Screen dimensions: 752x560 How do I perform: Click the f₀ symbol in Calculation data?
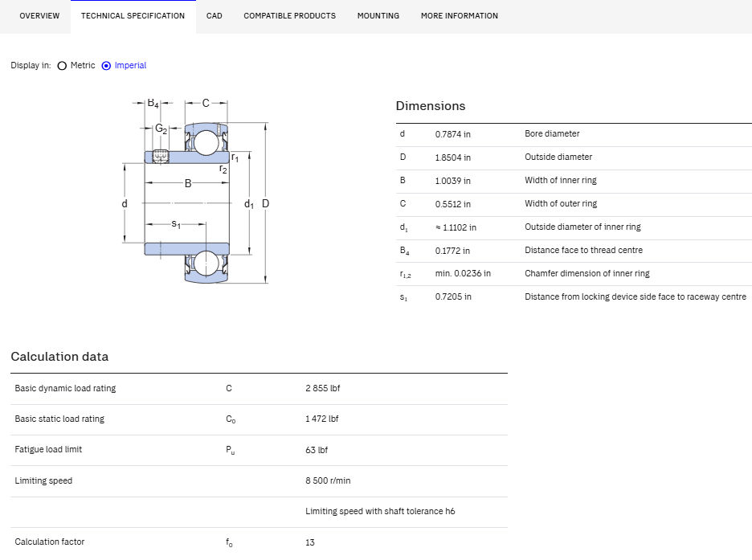[229, 543]
